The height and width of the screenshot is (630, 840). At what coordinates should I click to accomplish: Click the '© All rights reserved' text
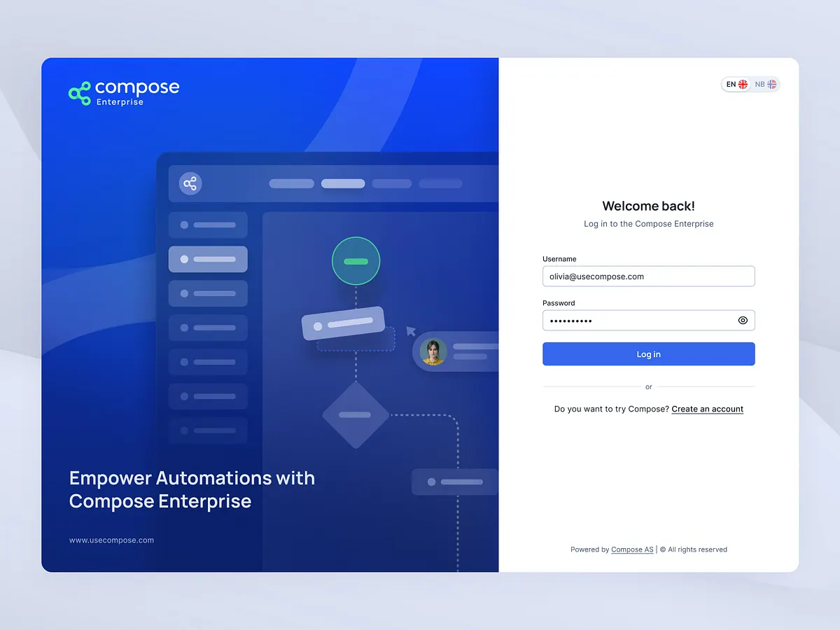pos(693,549)
